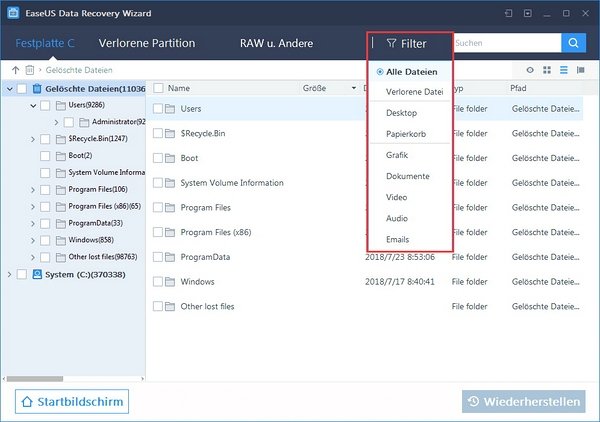
Task: Check the Program Files row checkbox in list
Action: tap(158, 207)
